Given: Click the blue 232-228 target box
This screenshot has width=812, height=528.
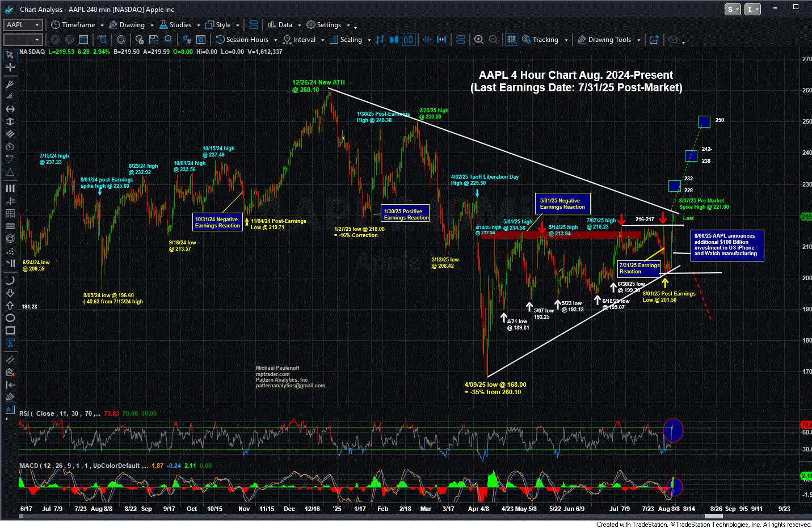Looking at the screenshot, I should click(674, 185).
